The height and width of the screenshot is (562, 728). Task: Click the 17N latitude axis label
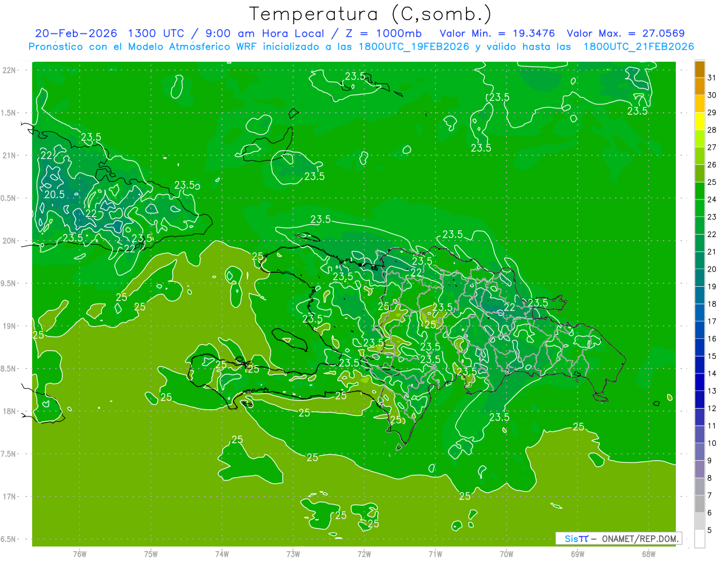click(10, 497)
